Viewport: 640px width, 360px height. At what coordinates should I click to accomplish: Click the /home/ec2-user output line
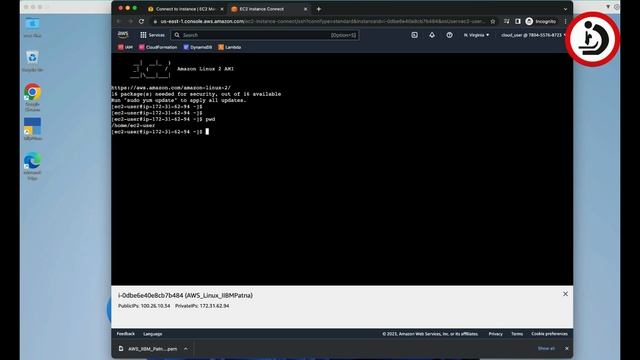[133, 126]
